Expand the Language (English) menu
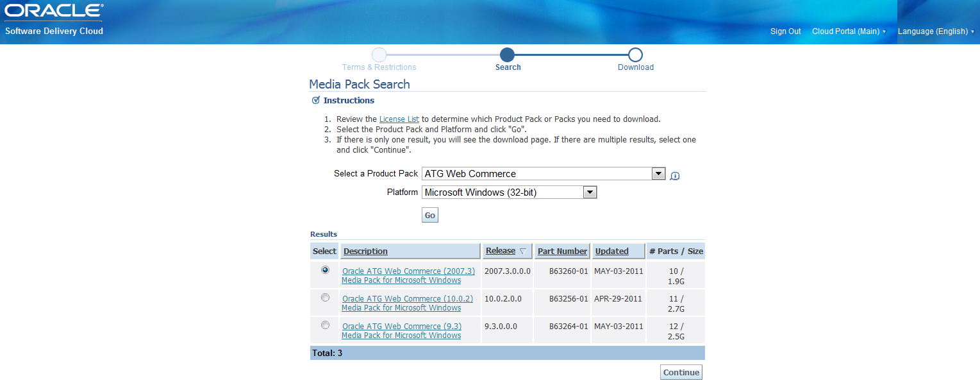Image resolution: width=980 pixels, height=392 pixels. pos(936,31)
